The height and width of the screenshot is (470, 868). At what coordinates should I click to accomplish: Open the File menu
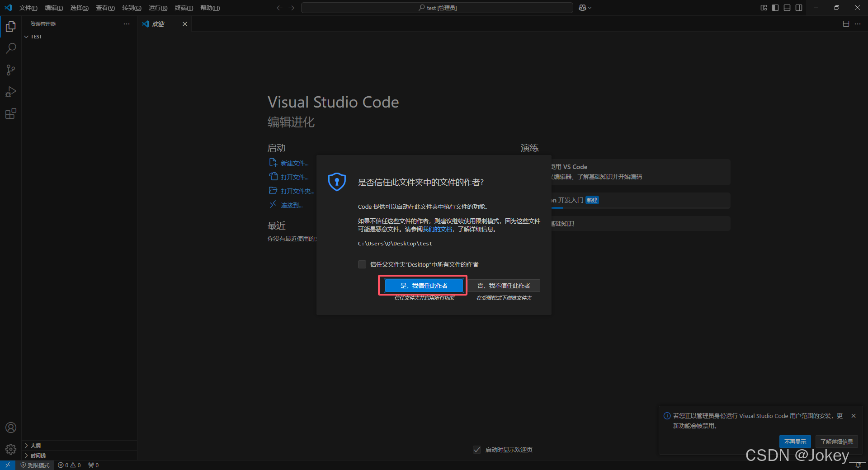(28, 8)
